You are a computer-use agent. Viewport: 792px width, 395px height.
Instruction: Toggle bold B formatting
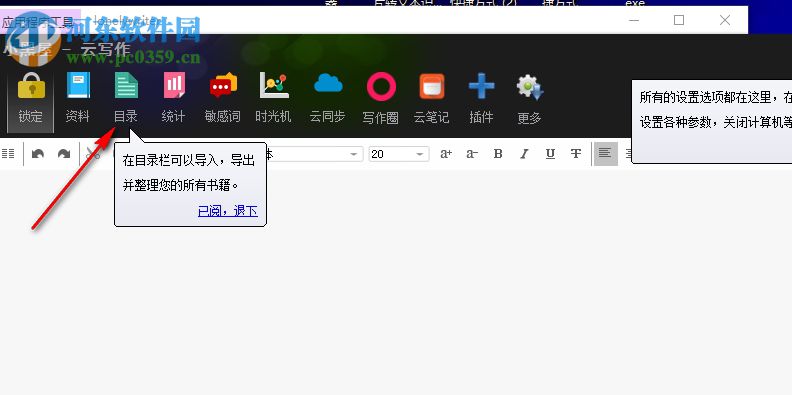(x=498, y=154)
